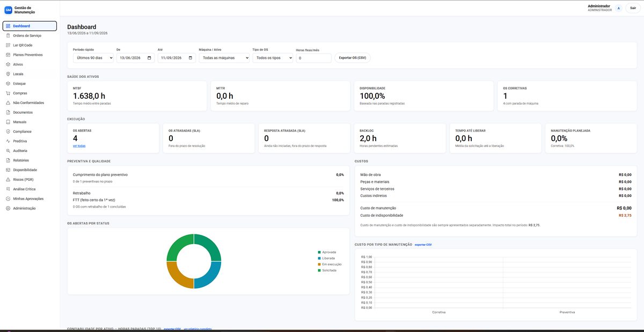Open Estoque box icon
Screen dimensions: 644x332
[8, 84]
